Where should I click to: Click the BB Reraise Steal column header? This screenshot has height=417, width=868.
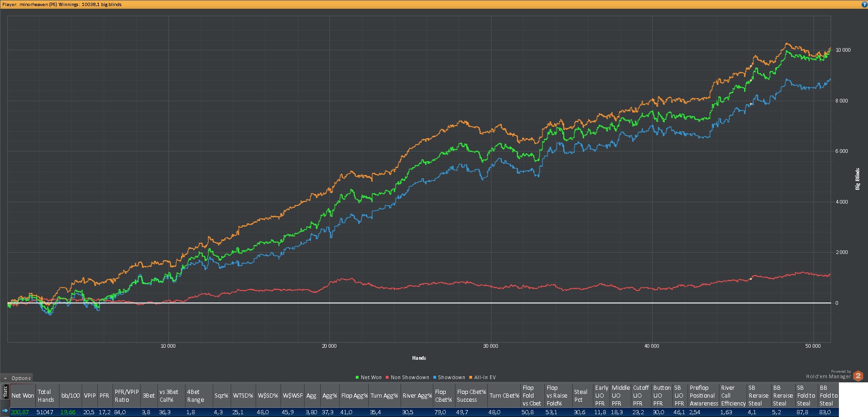point(784,395)
